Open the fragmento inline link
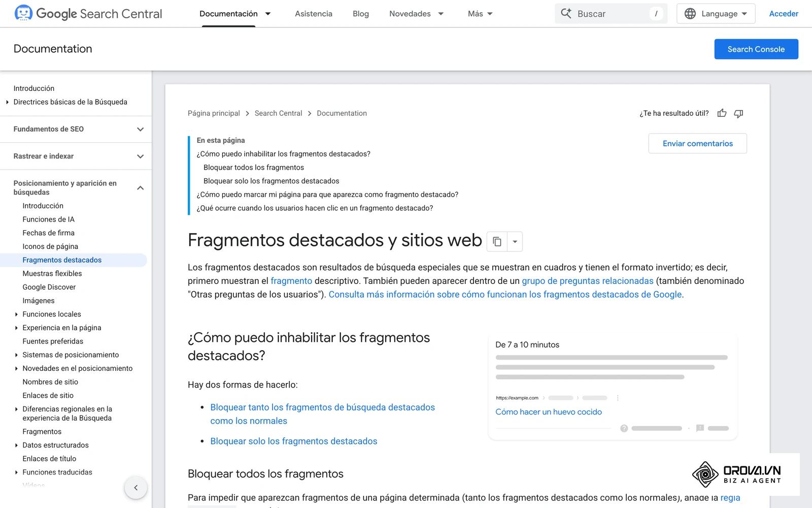The image size is (812, 508). (x=291, y=281)
